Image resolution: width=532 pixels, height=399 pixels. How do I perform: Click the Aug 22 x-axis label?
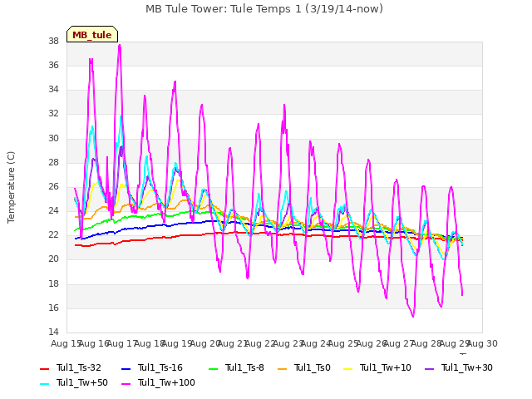point(260,343)
